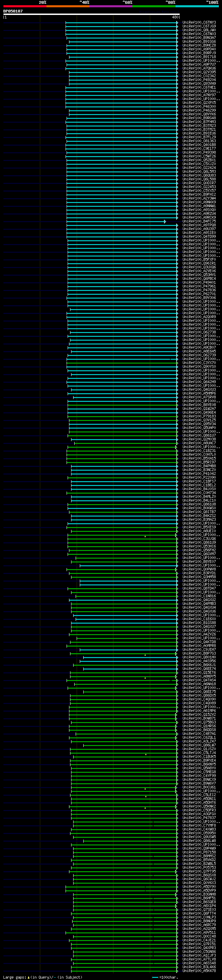This screenshot has width=222, height=980.
Task: Select hit label UniRef100_A9P7U7
Action: (x=199, y=64)
